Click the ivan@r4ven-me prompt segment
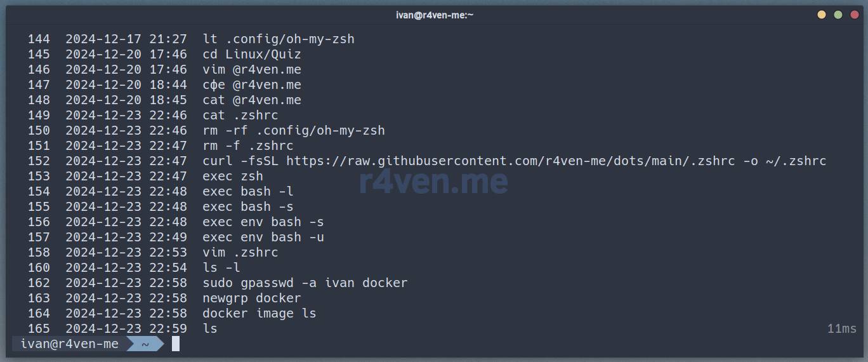The width and height of the screenshot is (868, 362). (x=69, y=344)
